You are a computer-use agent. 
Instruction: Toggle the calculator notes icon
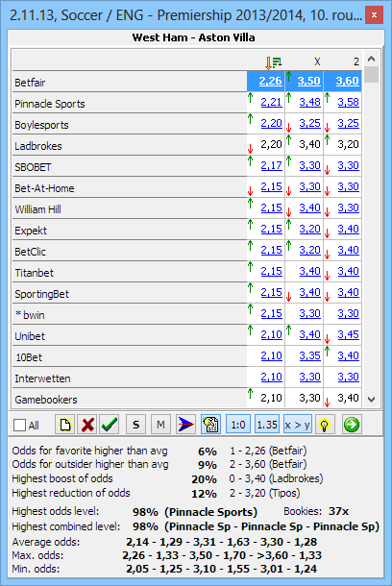(210, 425)
